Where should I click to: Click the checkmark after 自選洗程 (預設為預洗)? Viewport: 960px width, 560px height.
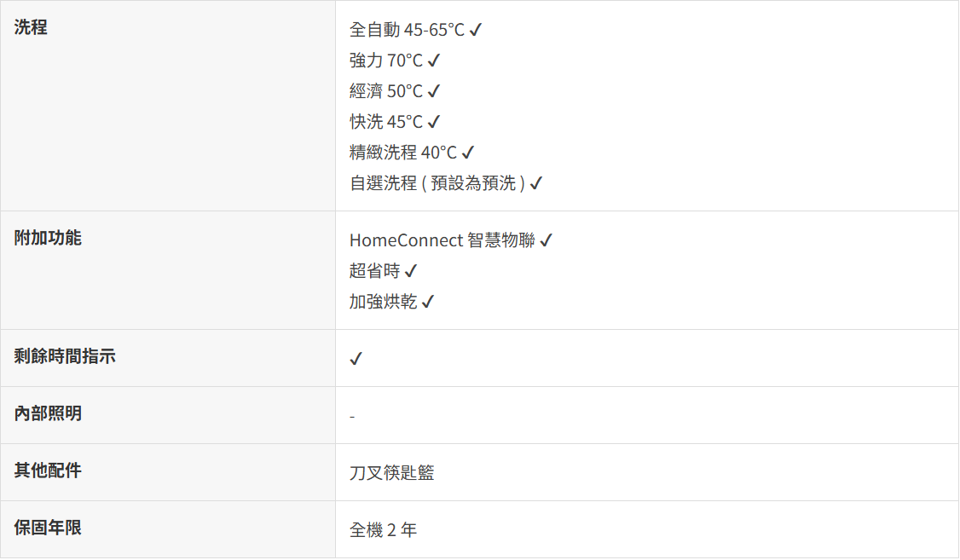[535, 184]
